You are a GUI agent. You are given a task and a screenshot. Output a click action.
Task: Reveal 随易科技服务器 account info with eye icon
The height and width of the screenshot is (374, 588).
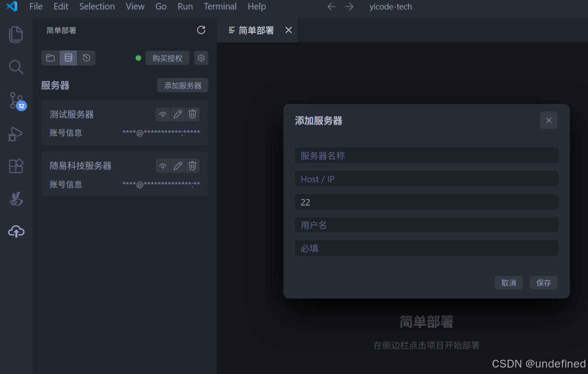click(163, 166)
